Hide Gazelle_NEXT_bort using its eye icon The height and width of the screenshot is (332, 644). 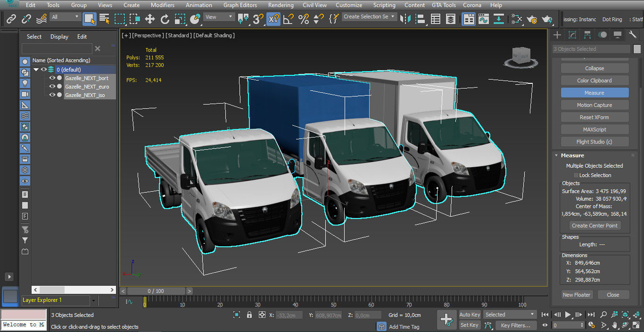[x=52, y=78]
